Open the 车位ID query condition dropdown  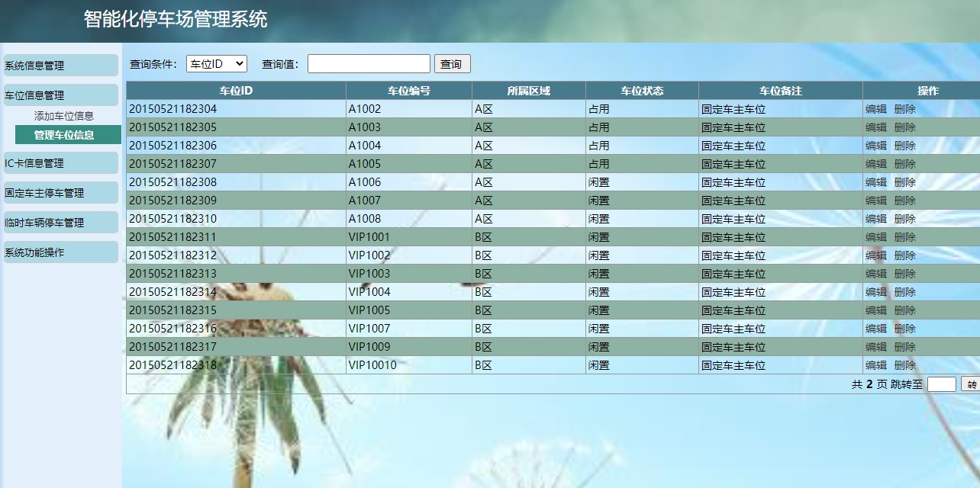coord(216,64)
